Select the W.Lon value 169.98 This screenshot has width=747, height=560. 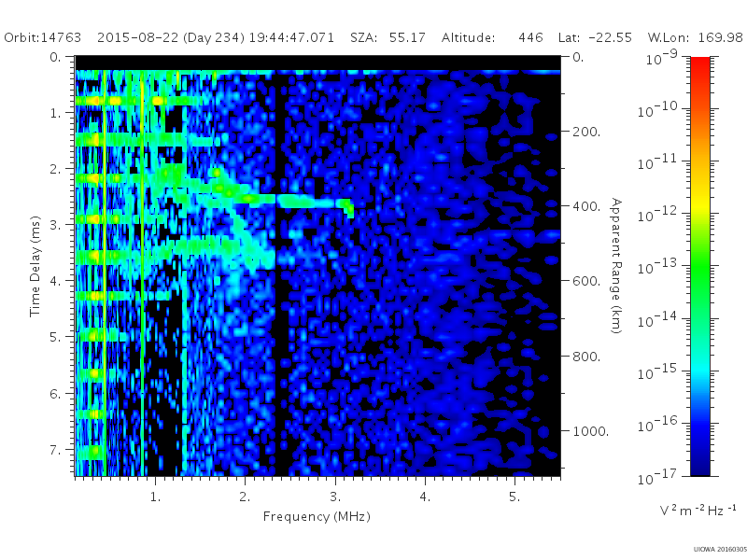pyautogui.click(x=721, y=37)
